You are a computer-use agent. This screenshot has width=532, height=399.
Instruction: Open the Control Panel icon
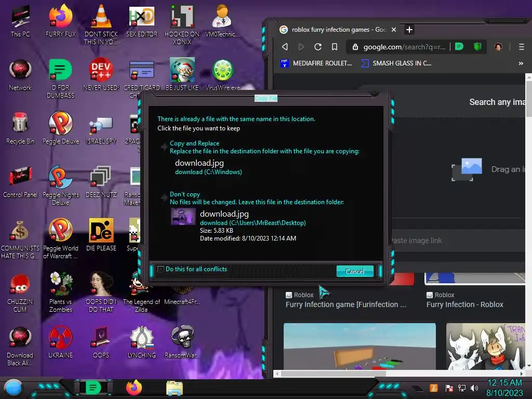20,182
